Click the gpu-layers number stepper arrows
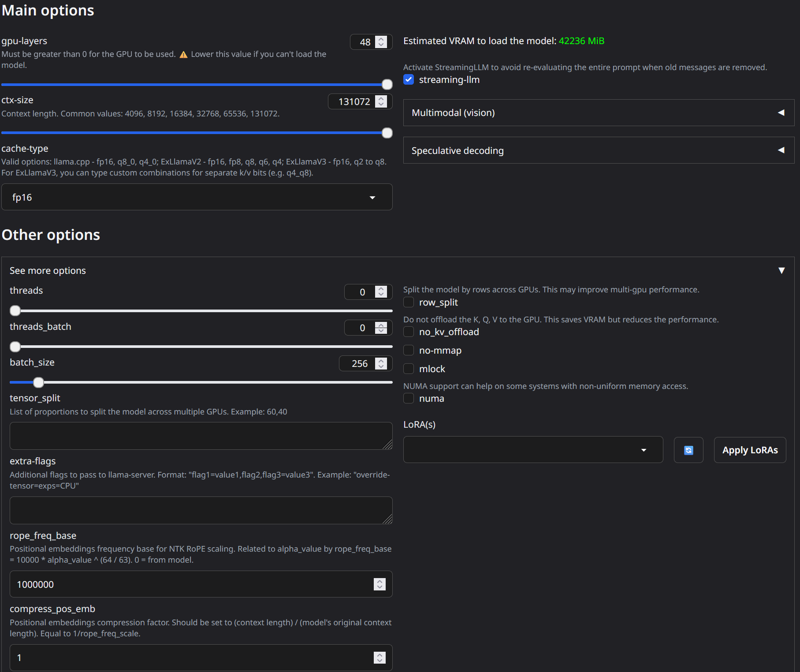The width and height of the screenshot is (800, 672). click(381, 42)
